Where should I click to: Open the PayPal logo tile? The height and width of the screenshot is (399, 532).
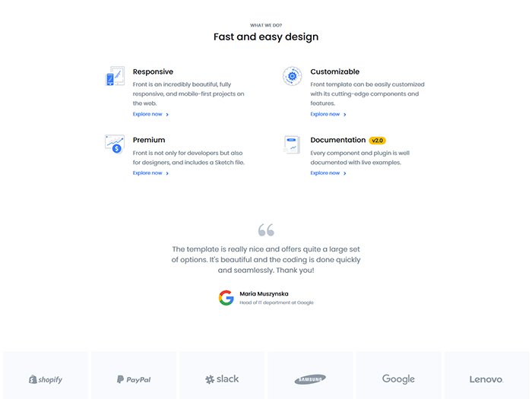pyautogui.click(x=134, y=378)
